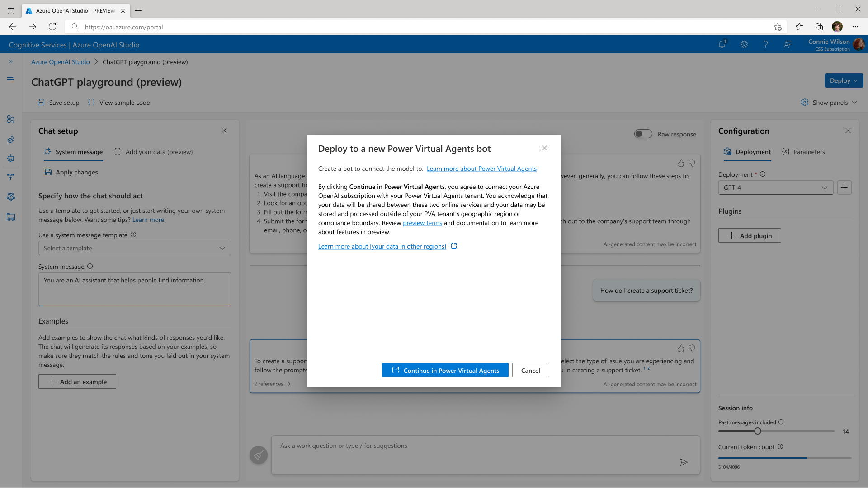Open the feedback icon in header

coord(788,44)
